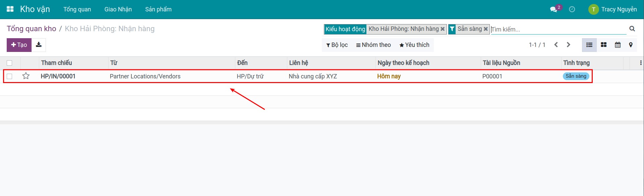Star the HP/IN/00001 record as favorite
This screenshot has height=196, width=644.
26,76
